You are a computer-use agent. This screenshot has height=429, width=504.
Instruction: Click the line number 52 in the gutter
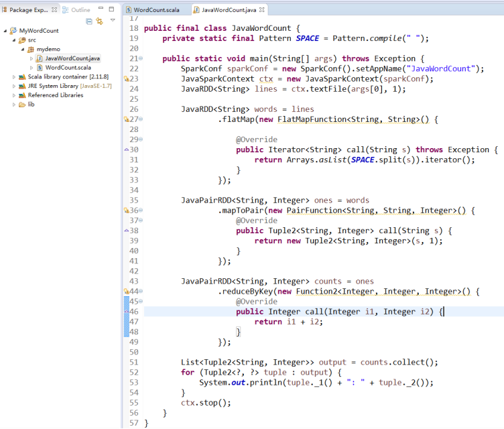(134, 373)
